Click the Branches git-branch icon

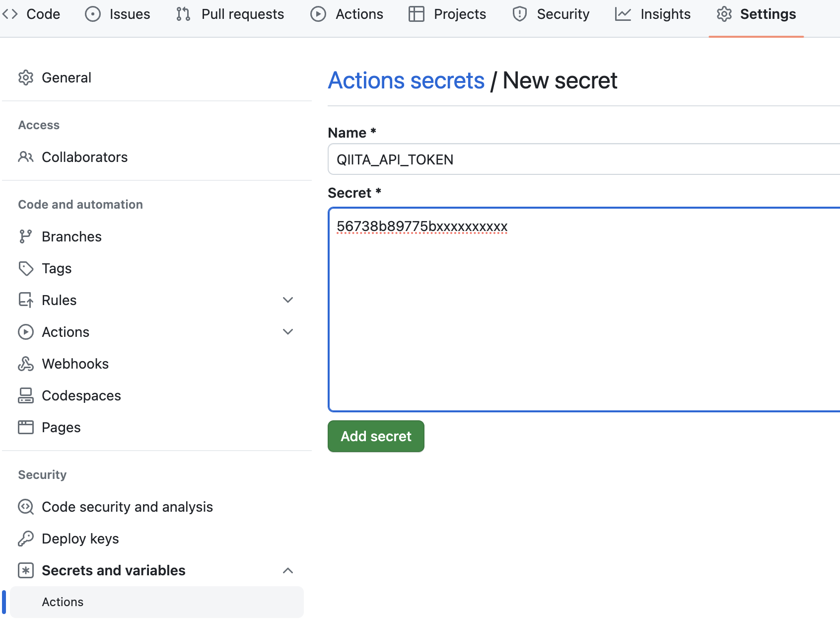pos(25,236)
